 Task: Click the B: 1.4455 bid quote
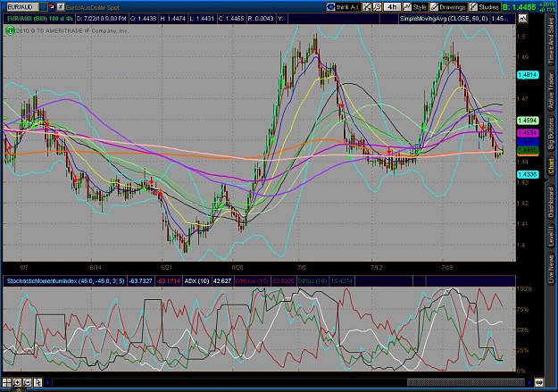click(x=520, y=7)
